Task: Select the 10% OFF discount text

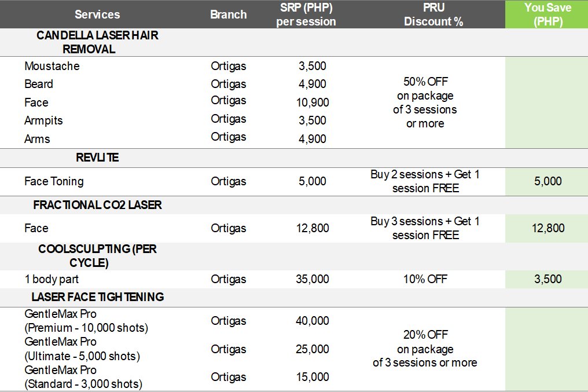Action: tap(425, 279)
